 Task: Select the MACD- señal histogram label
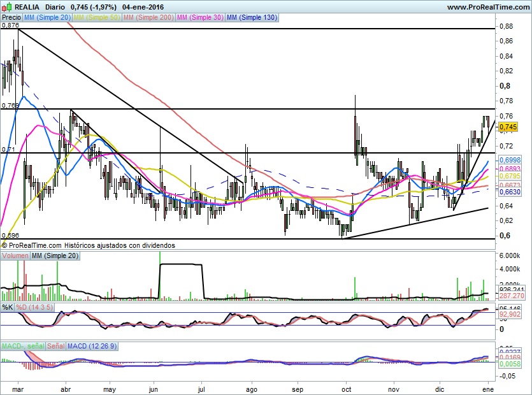point(24,346)
